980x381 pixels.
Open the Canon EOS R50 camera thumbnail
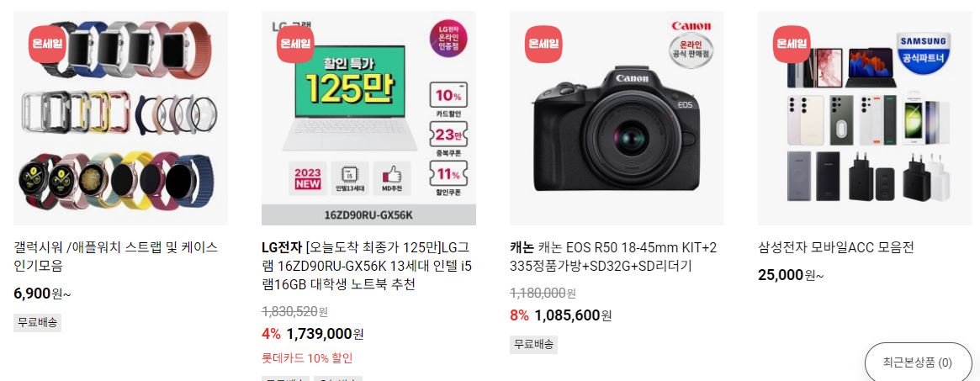click(617, 118)
